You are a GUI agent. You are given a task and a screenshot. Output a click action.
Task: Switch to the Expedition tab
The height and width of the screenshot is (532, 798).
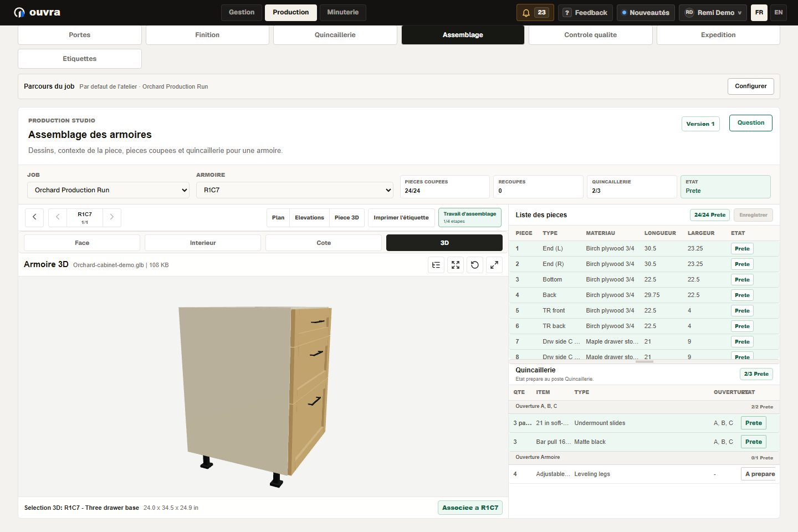click(x=718, y=35)
